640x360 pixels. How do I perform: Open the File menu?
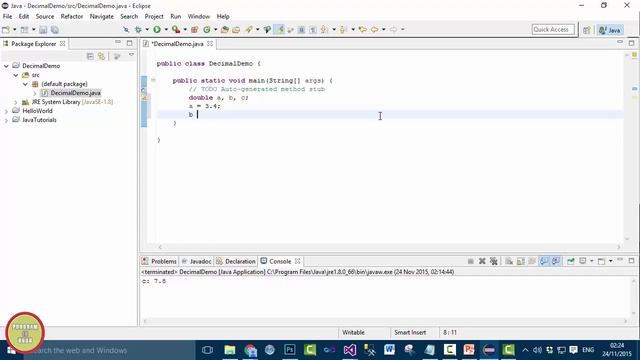7,16
